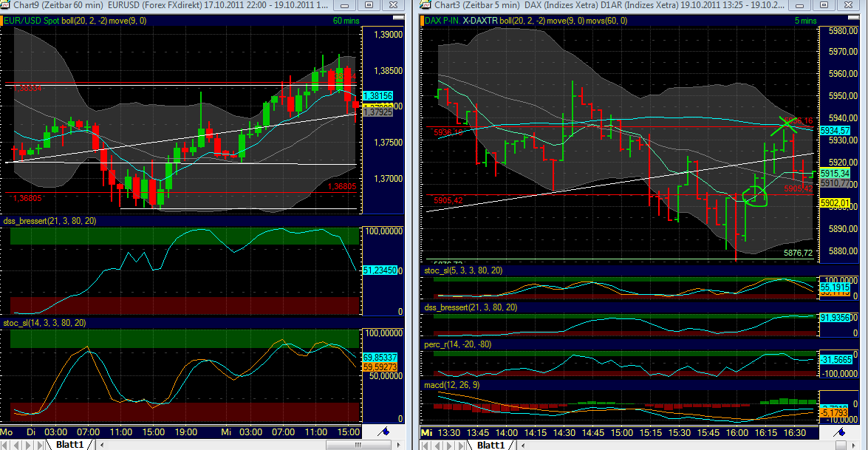Image resolution: width=868 pixels, height=450 pixels.
Task: Click the Chart3 window icon in title bar
Action: (426, 6)
